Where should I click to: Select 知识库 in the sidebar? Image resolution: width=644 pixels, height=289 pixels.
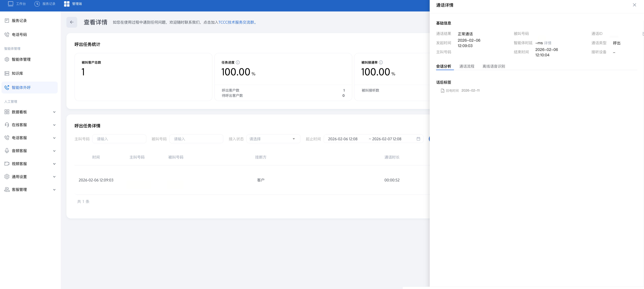[18, 73]
